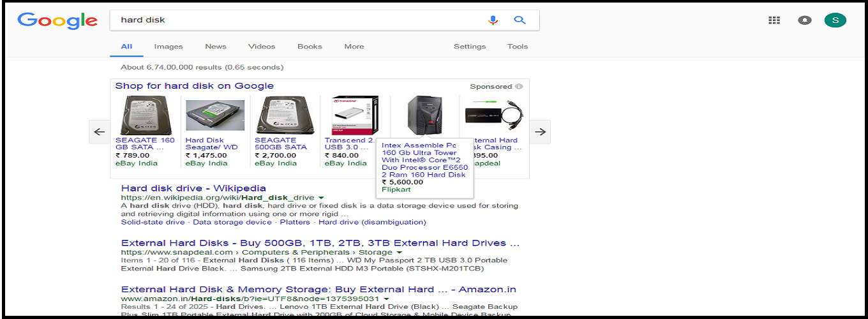The width and height of the screenshot is (868, 319).
Task: Expand Amazon.in result URL dropdown arrow
Action: [x=387, y=299]
